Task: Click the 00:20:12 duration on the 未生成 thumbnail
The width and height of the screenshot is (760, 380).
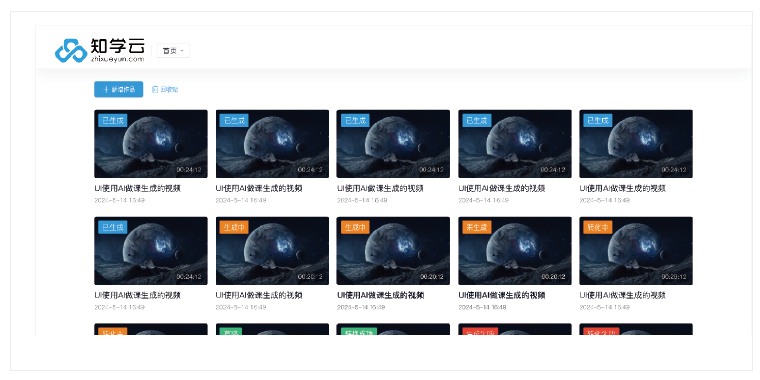Action: coord(553,277)
